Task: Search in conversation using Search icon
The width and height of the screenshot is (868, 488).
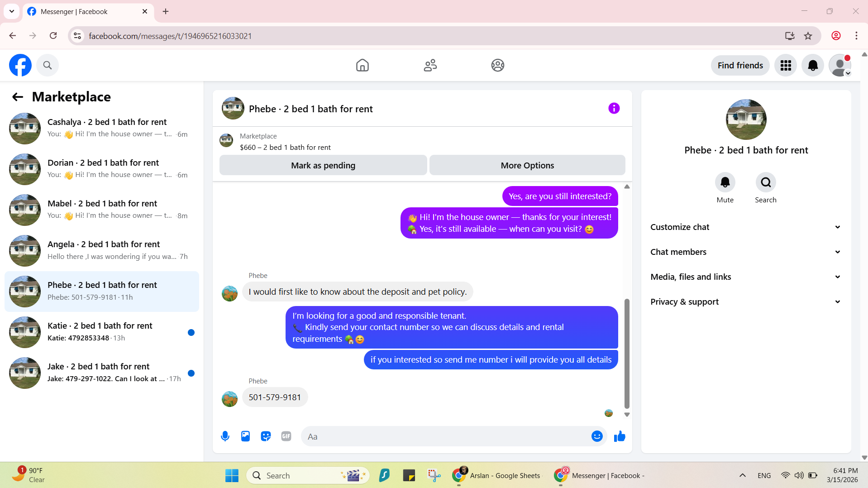Action: click(766, 182)
